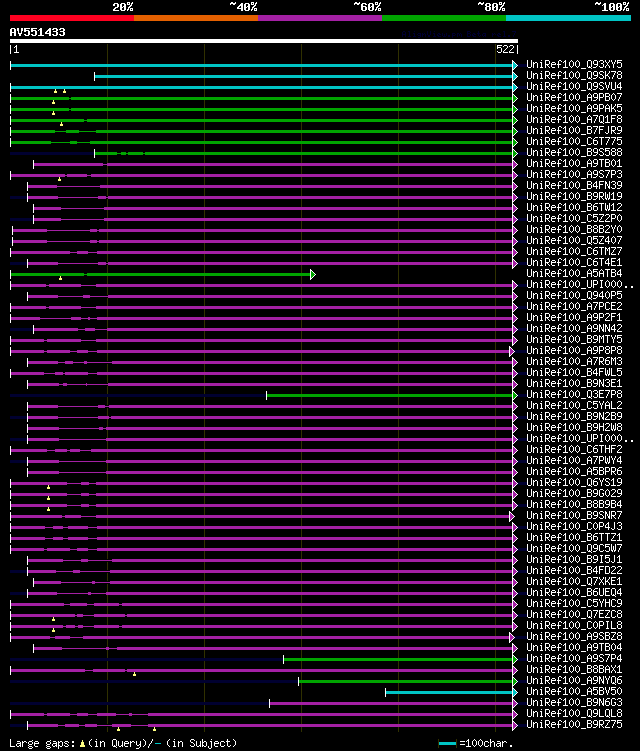
Task: Click the UniRef100_A9P8P8 label
Action: click(574, 351)
